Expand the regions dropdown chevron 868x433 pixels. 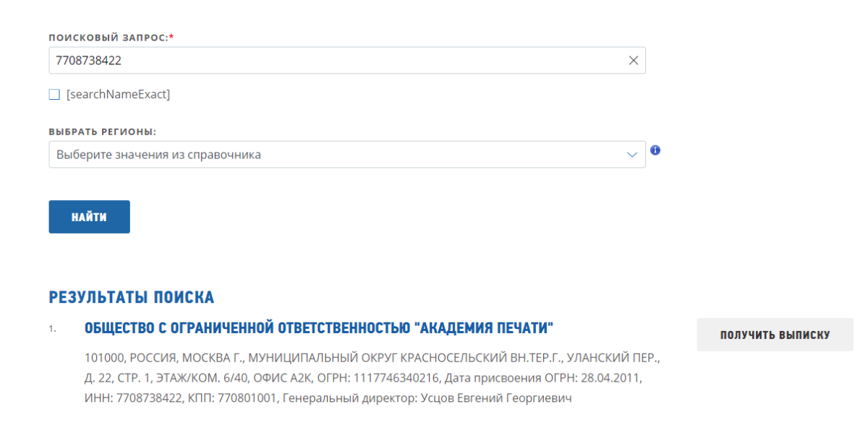[632, 155]
